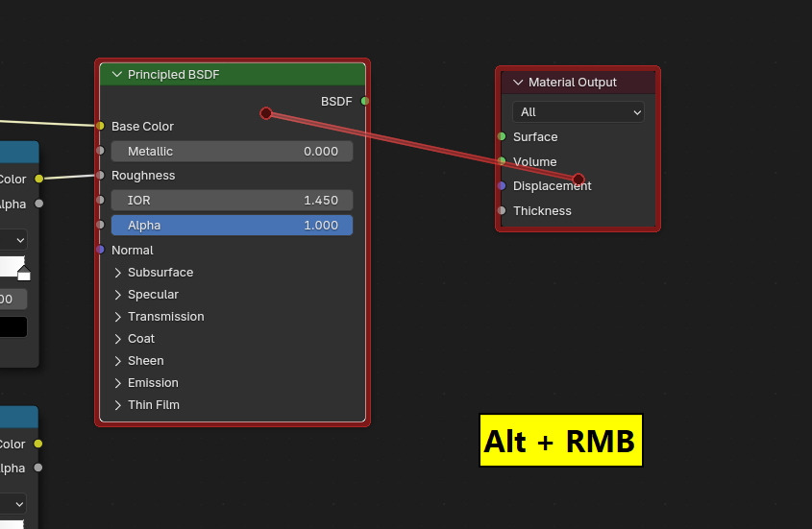Click the Surface label
The width and height of the screenshot is (812, 529).
tap(535, 136)
